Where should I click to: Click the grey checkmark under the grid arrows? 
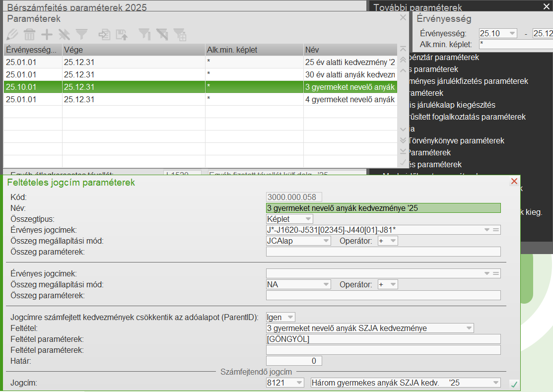(403, 162)
